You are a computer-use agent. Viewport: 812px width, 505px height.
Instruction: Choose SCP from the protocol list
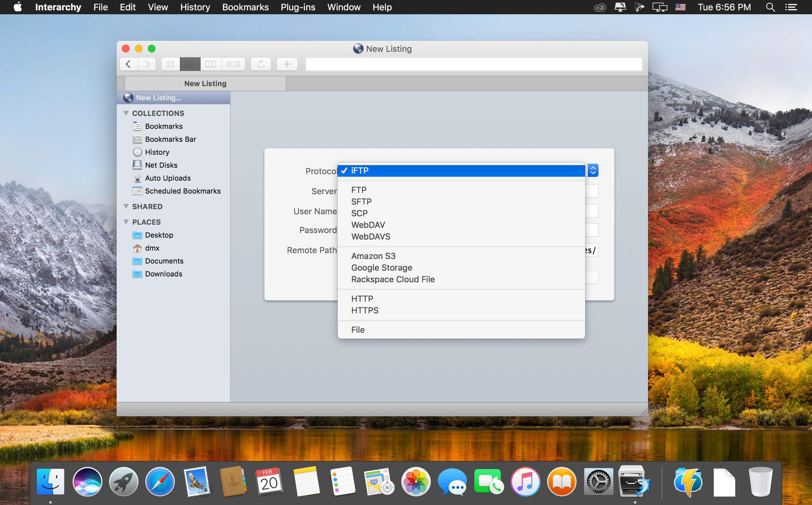pos(461,213)
